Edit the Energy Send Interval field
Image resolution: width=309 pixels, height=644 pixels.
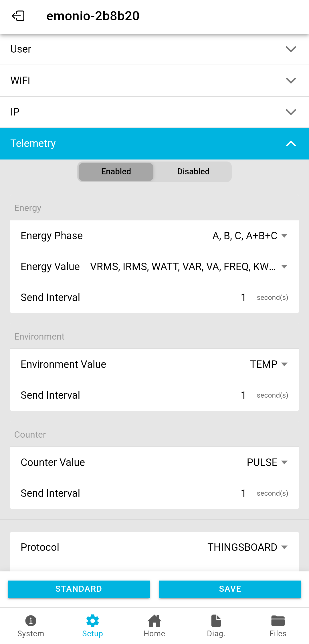[243, 298]
